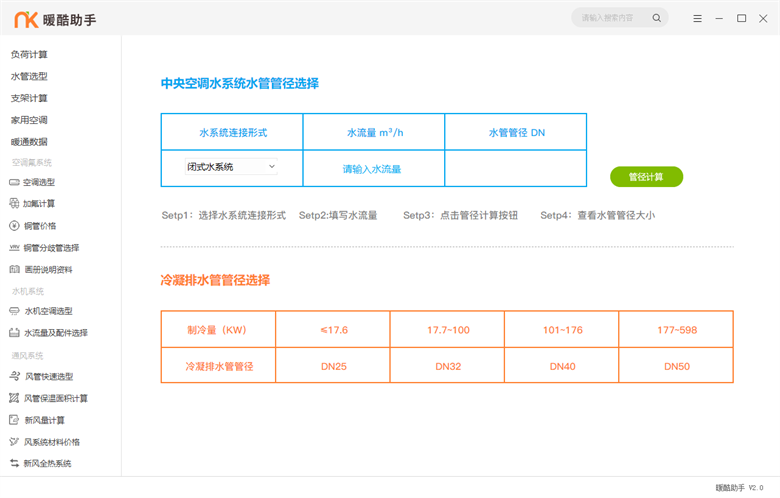Screen dimensions: 780x498
Task: Click the 空调选型 sidebar icon
Action: click(14, 183)
